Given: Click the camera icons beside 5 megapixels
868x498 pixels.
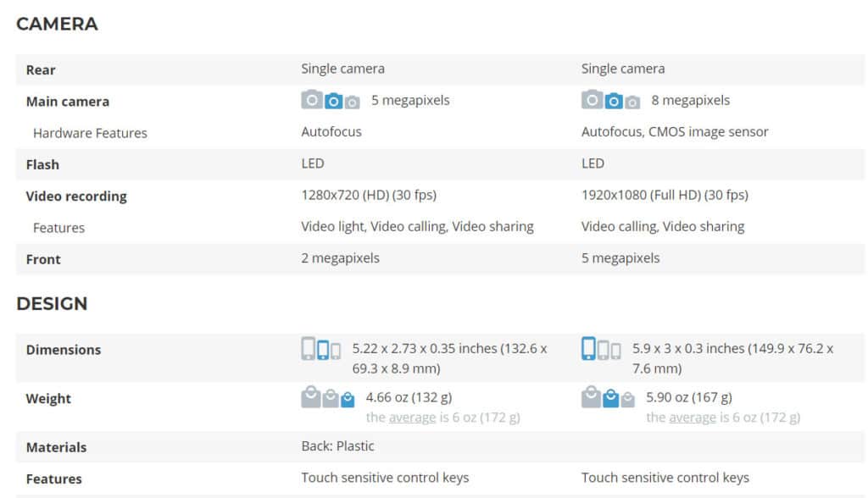Looking at the screenshot, I should 331,100.
